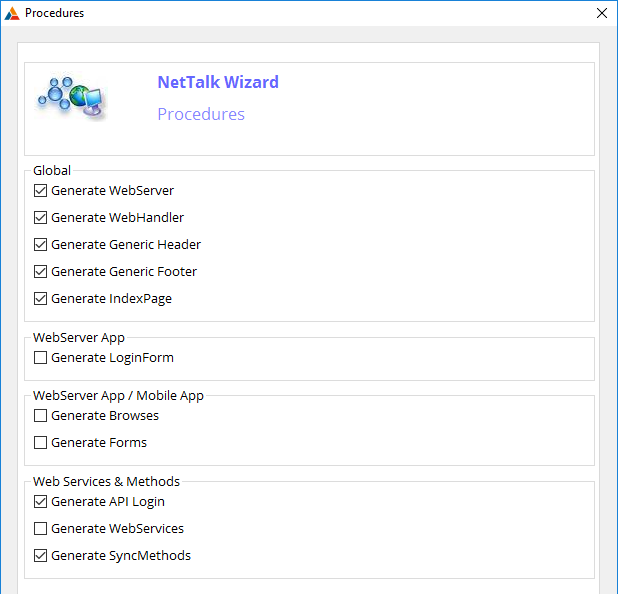618x594 pixels.
Task: Click the WebServer App / Mobile App label
Action: [x=118, y=395]
